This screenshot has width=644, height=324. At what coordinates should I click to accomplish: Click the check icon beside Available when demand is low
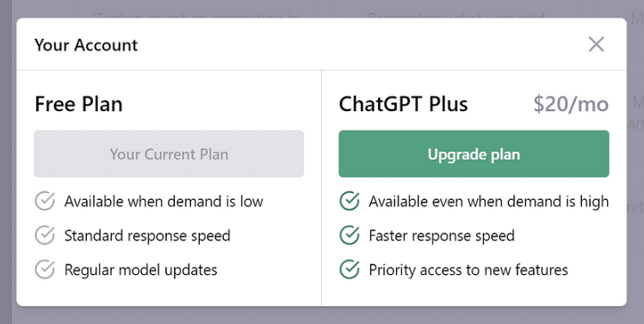(x=45, y=201)
